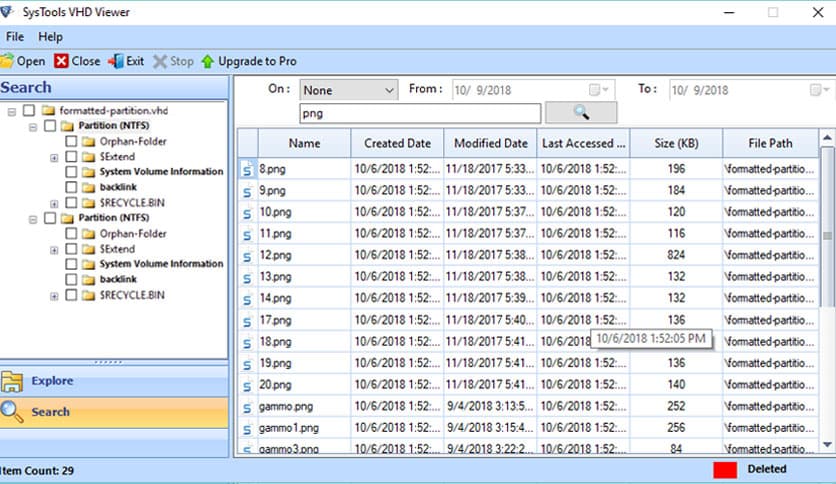Sort by Last Accessed column header

coord(583,143)
